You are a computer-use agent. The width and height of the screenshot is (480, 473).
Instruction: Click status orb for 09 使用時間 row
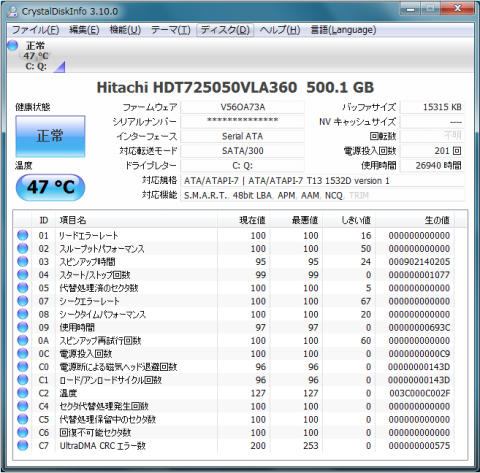click(23, 327)
